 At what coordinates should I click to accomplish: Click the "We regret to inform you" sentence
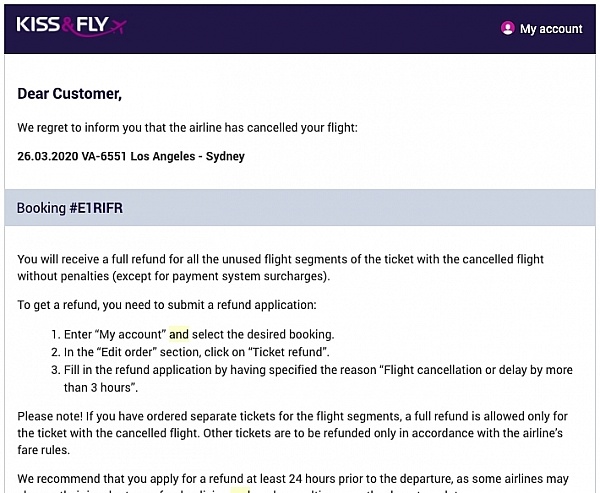[x=188, y=127]
